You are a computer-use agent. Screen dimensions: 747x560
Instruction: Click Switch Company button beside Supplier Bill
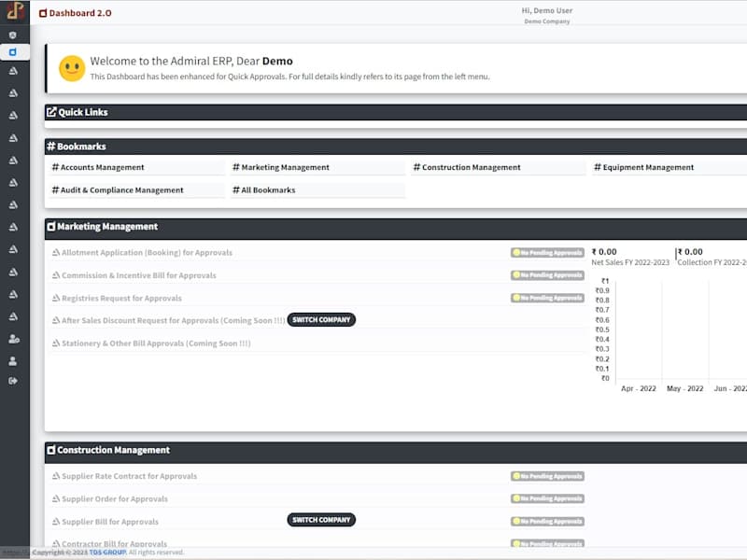pyautogui.click(x=321, y=520)
